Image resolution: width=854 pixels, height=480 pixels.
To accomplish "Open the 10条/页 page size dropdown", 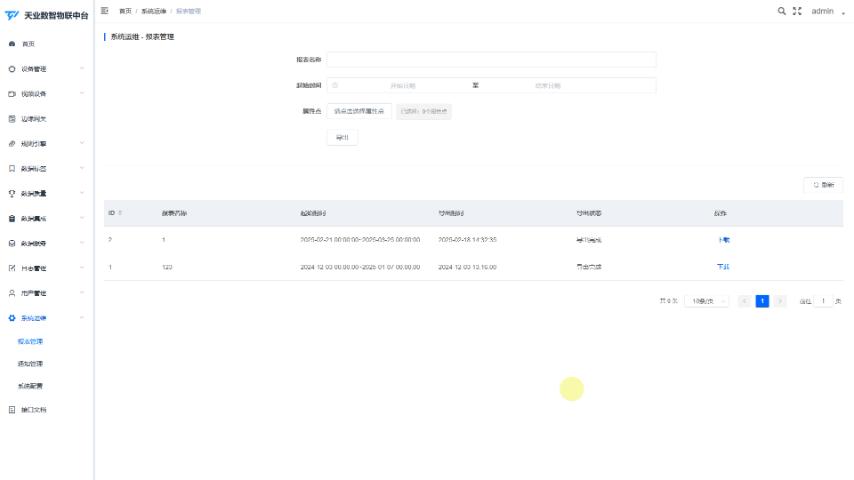I will 706,301.
